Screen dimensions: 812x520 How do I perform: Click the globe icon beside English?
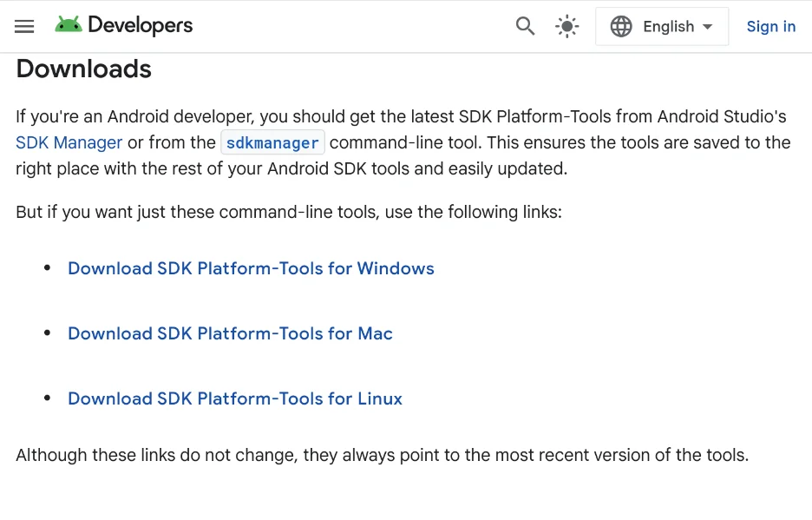621,26
